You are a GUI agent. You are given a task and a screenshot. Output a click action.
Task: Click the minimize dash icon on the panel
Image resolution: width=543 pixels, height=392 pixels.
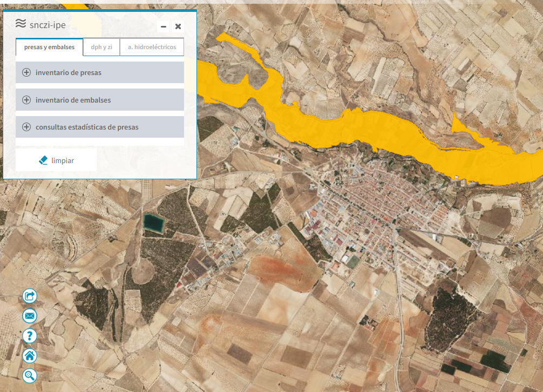pos(163,25)
